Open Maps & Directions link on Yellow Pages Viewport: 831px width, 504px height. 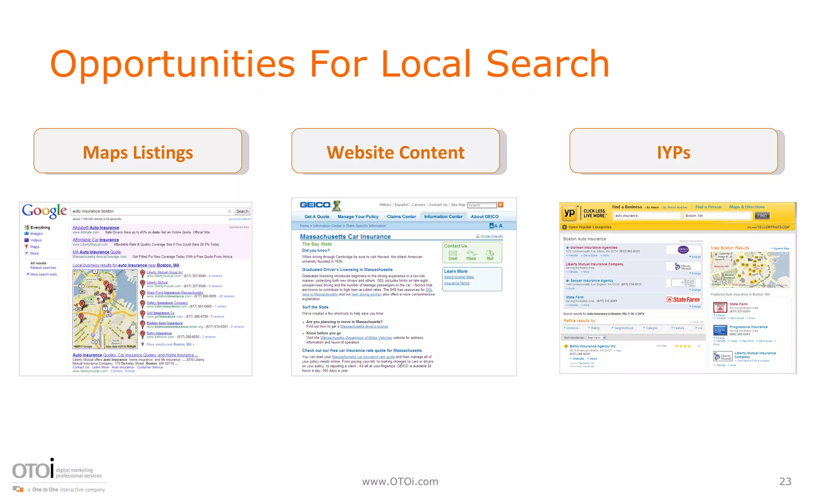747,207
